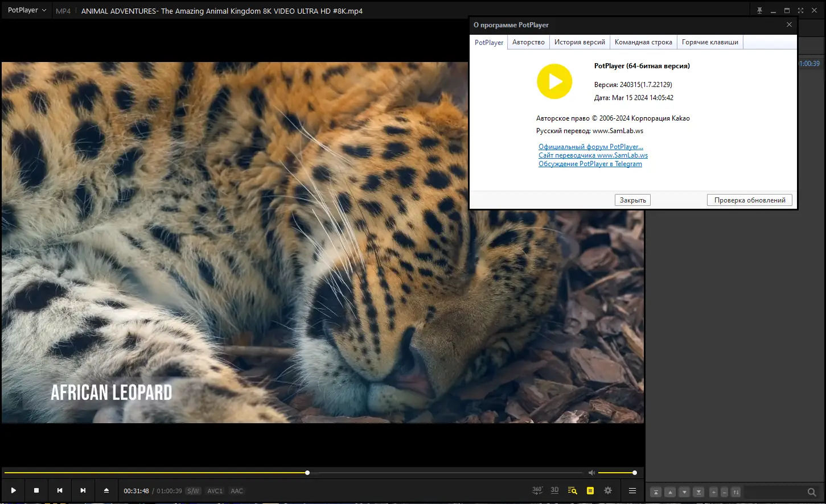
Task: Move playlist item to top
Action: pos(656,492)
